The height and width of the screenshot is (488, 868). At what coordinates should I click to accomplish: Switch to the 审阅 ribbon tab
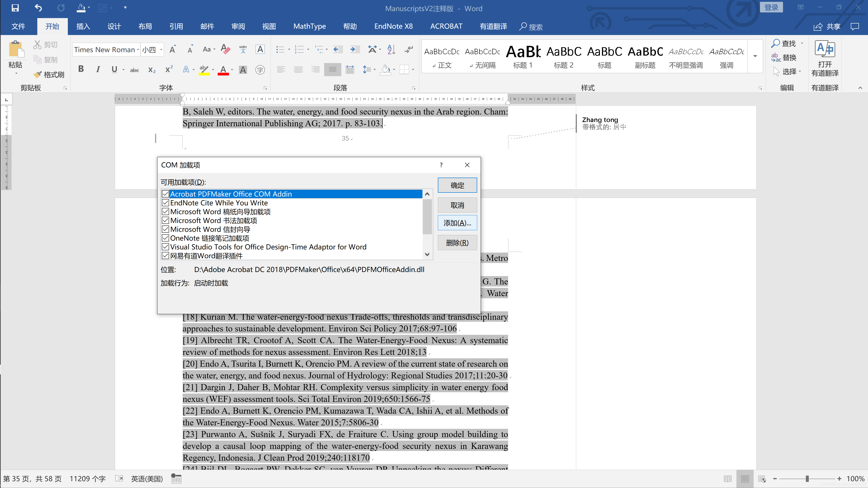coord(238,26)
